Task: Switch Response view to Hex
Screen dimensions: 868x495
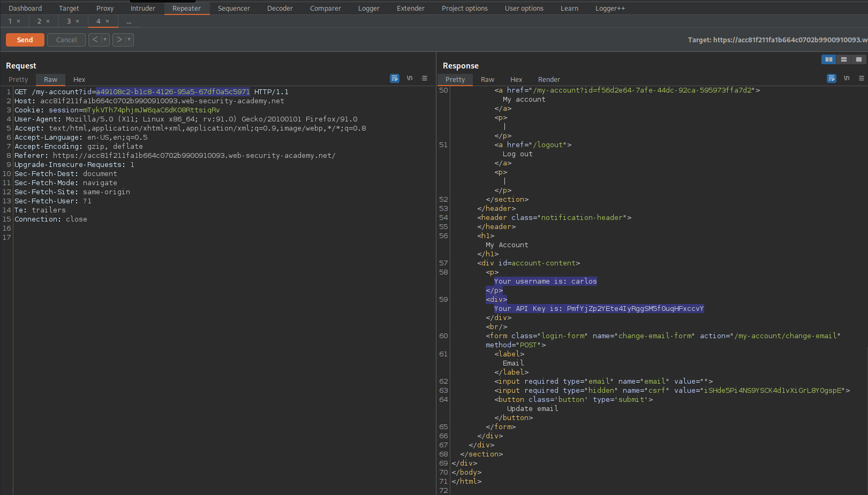Action: [x=516, y=79]
